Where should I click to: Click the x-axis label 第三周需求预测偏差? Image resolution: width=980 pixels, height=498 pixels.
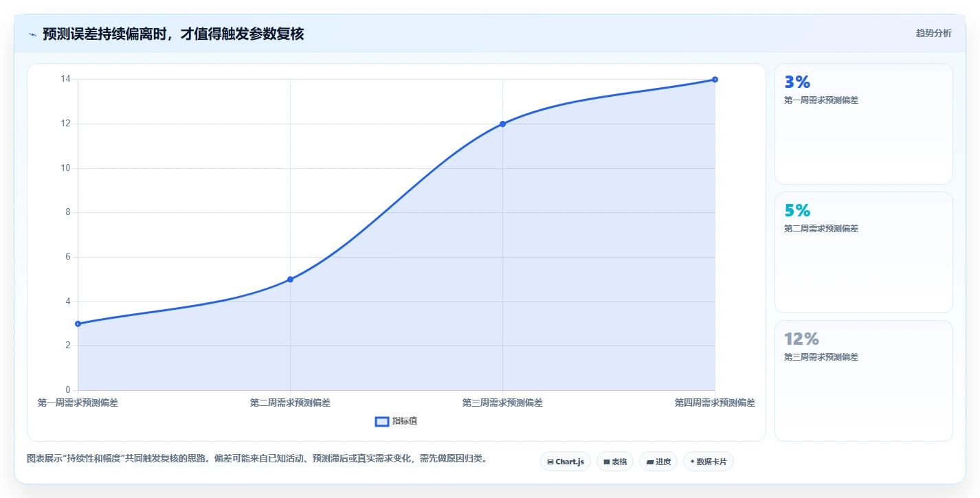(x=502, y=403)
